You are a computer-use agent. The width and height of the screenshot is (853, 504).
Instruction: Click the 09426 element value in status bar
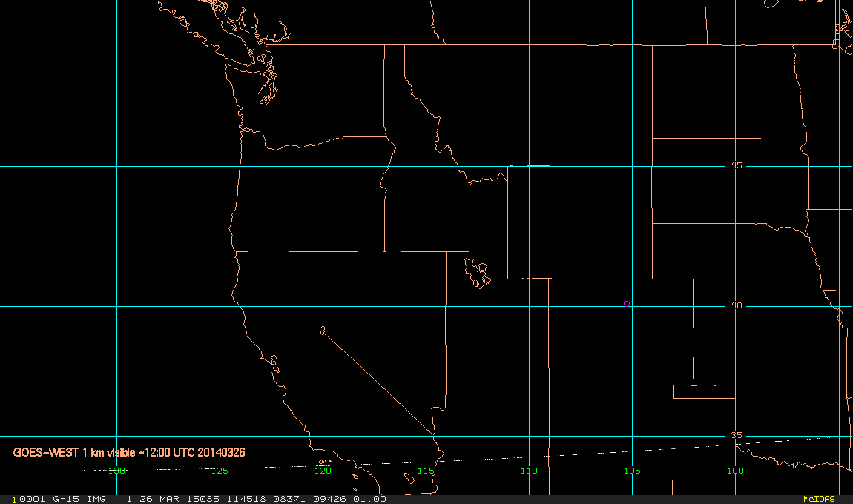coord(329,499)
